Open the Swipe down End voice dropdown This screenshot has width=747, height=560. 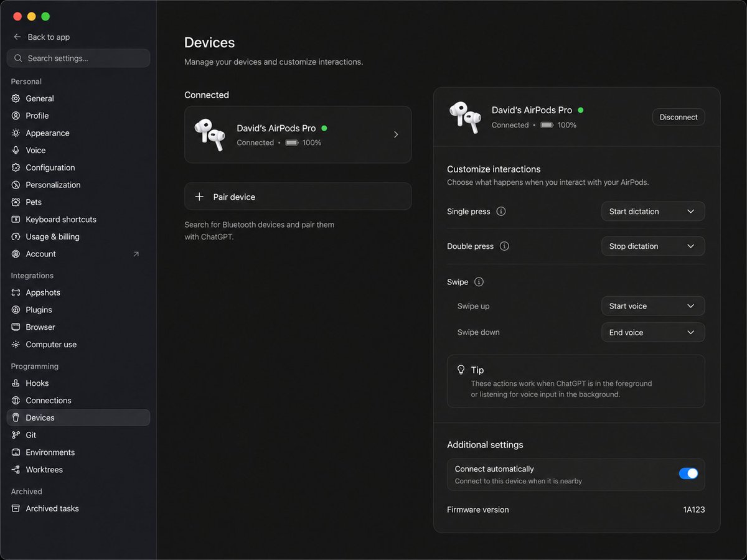tap(653, 332)
